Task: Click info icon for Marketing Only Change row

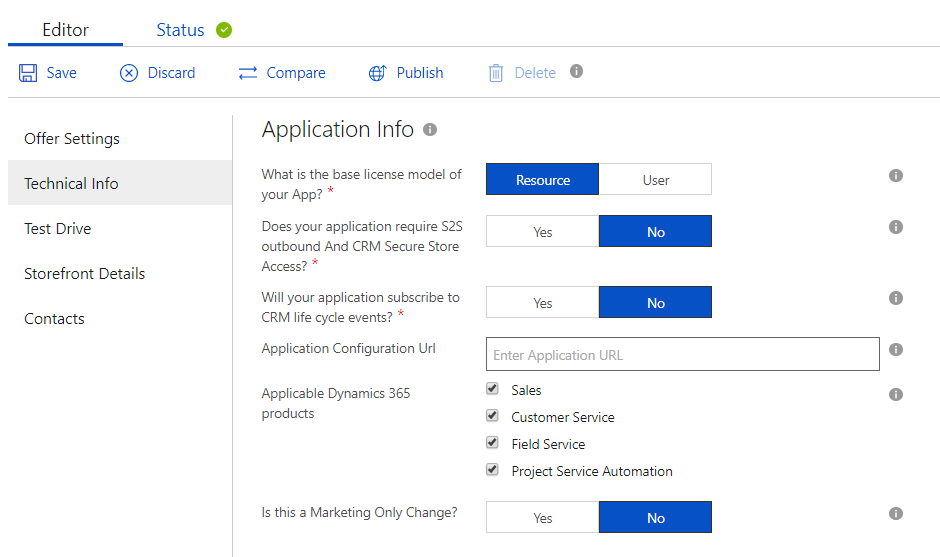Action: coord(896,514)
